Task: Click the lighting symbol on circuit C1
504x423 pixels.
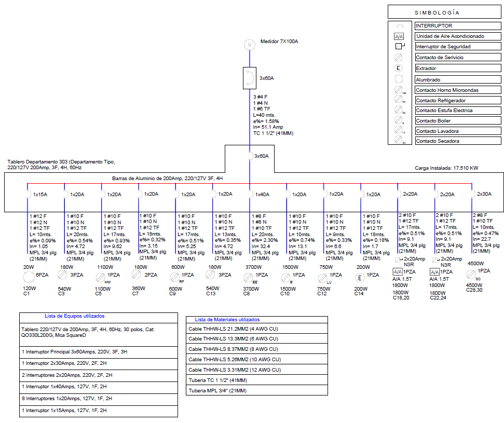Action: 28,276
